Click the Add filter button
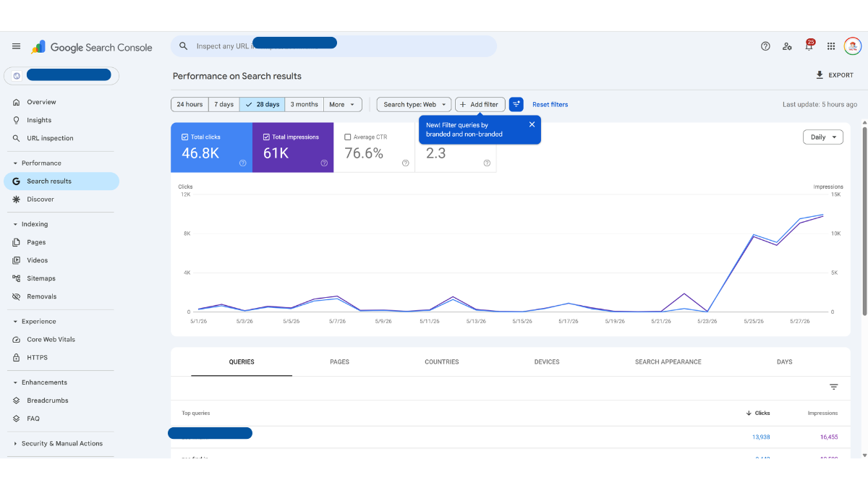This screenshot has width=868, height=488. tap(480, 105)
